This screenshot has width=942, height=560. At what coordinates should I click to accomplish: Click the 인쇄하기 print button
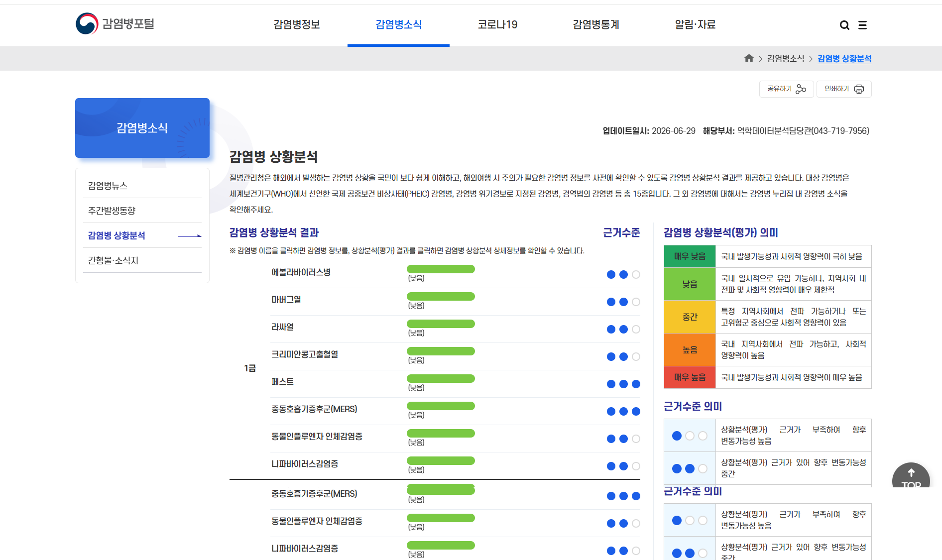(x=844, y=89)
